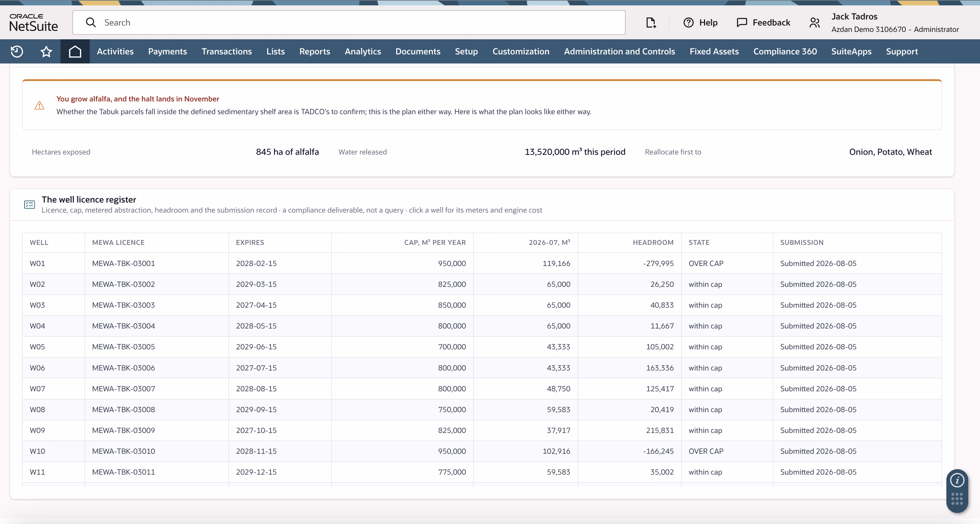Open the Shortcuts star icon
The image size is (980, 524).
click(46, 51)
